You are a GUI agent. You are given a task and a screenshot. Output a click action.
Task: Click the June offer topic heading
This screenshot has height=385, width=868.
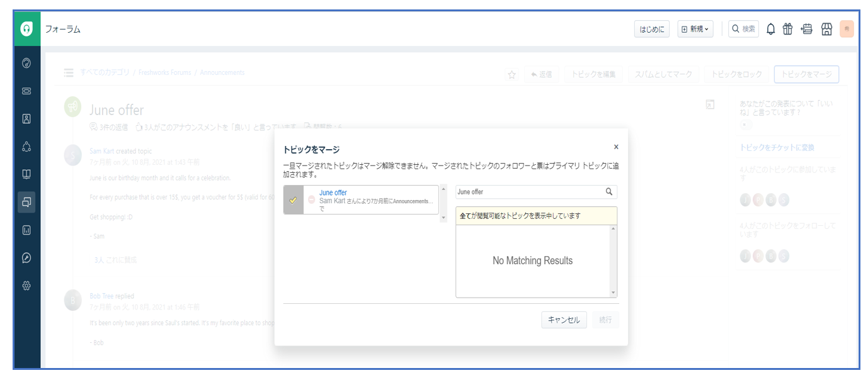click(117, 110)
